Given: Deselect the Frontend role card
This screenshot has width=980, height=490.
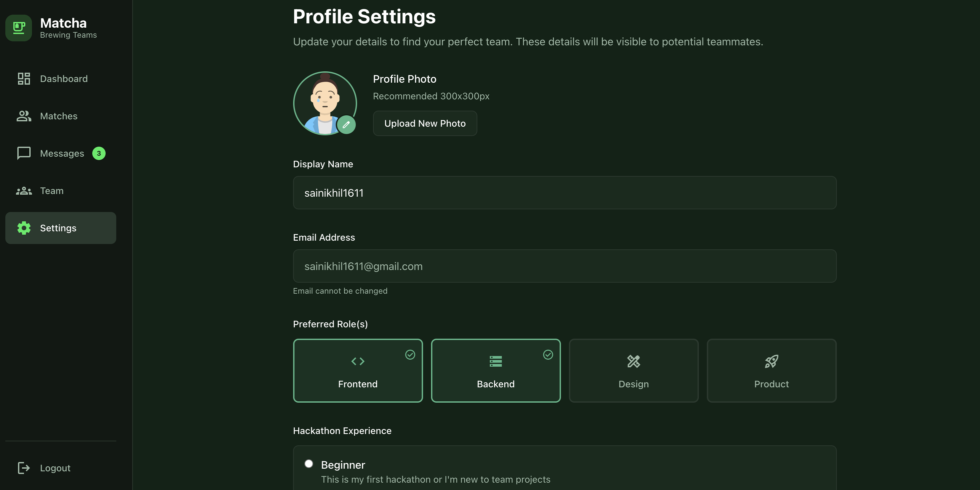Looking at the screenshot, I should click(x=358, y=370).
